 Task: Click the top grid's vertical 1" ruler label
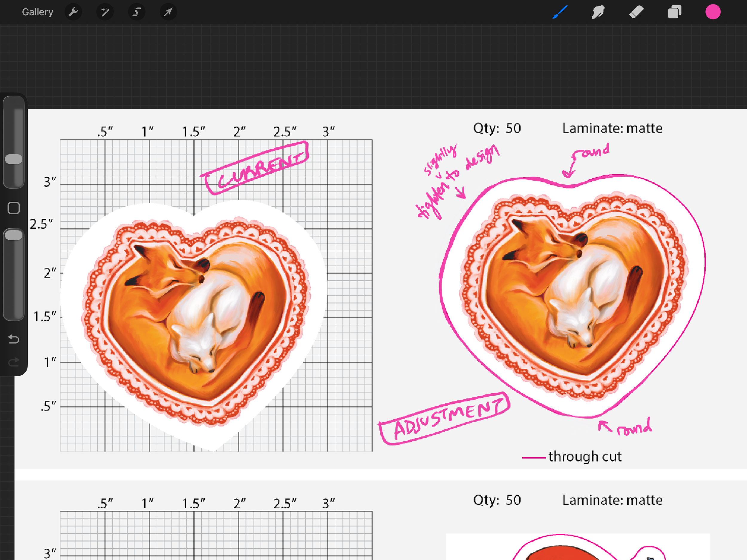pos(50,362)
